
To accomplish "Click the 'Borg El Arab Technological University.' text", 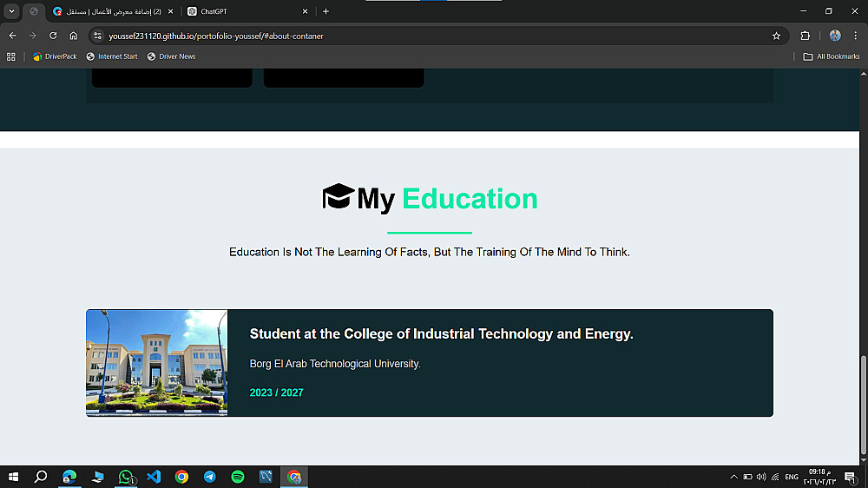I will tap(335, 364).
